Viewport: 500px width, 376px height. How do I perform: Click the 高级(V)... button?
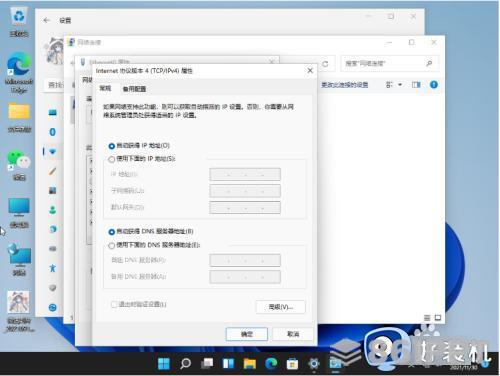point(281,307)
